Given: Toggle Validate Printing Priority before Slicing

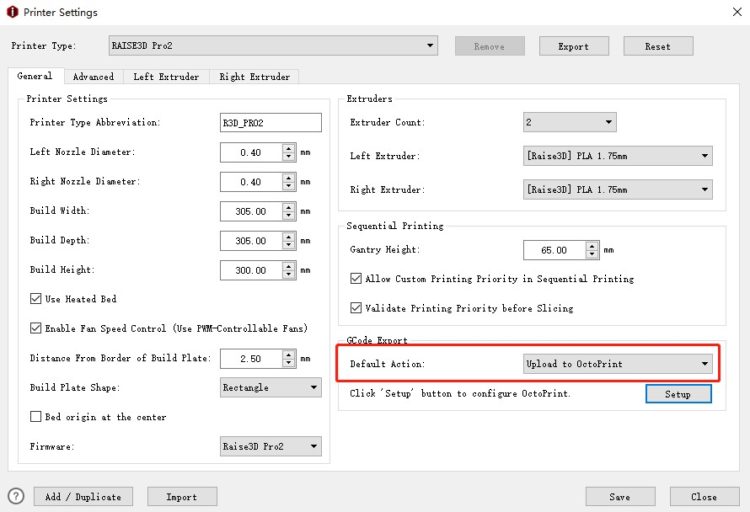Looking at the screenshot, I should click(356, 308).
